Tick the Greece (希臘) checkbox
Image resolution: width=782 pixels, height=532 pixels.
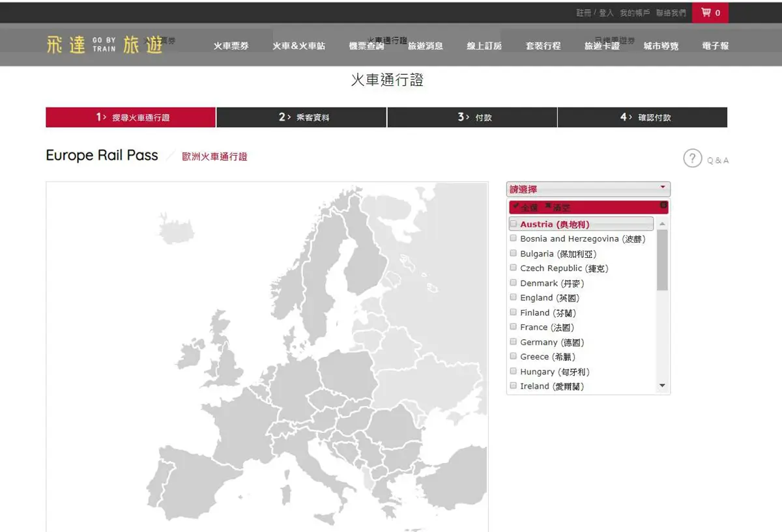[514, 356]
